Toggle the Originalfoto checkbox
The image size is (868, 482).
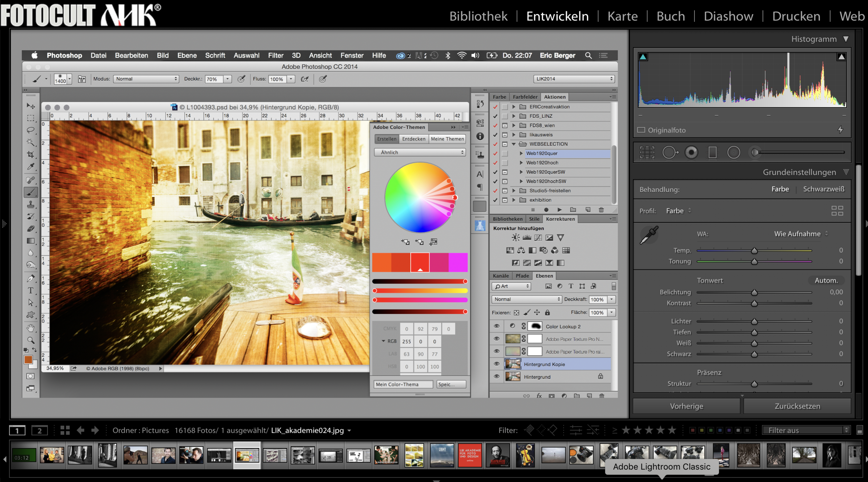pos(641,130)
